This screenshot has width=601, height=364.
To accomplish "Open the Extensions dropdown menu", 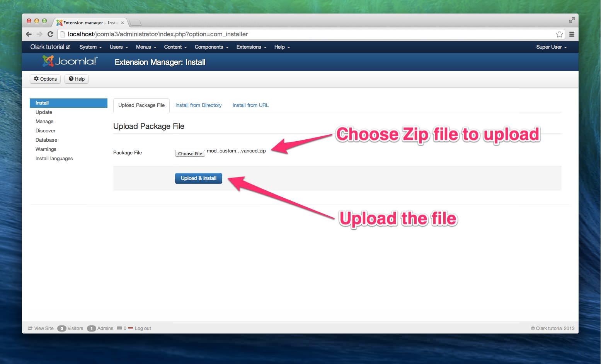I will tap(251, 47).
